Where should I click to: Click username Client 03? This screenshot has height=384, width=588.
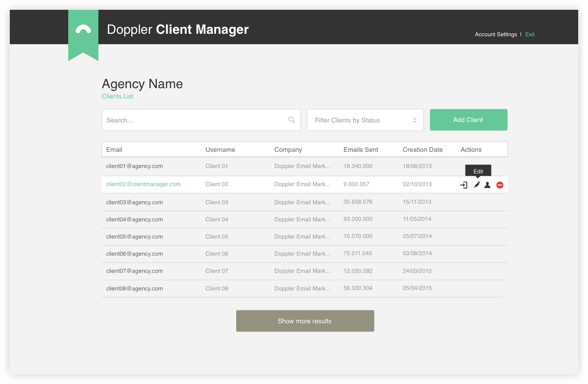click(x=217, y=202)
